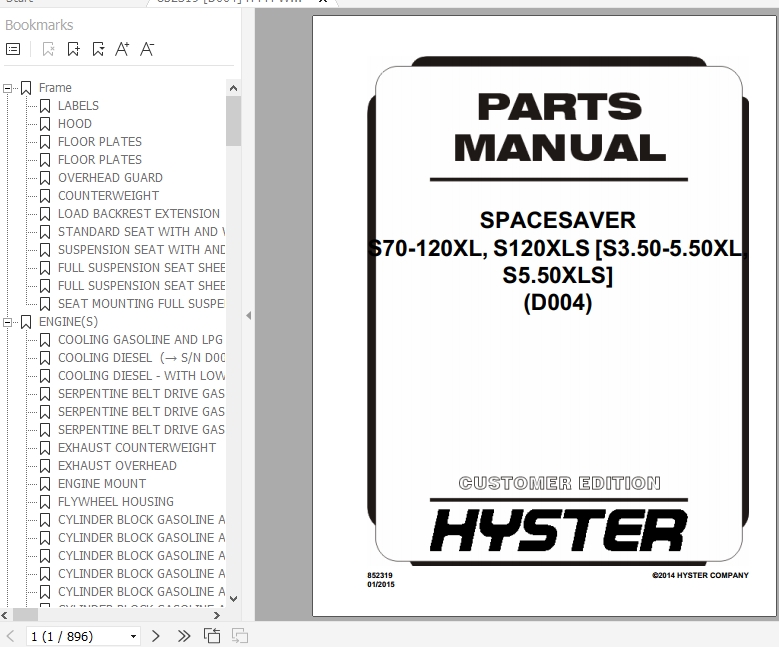This screenshot has width=779, height=647.
Task: Click the HYSTER logo on the page
Action: pyautogui.click(x=559, y=530)
